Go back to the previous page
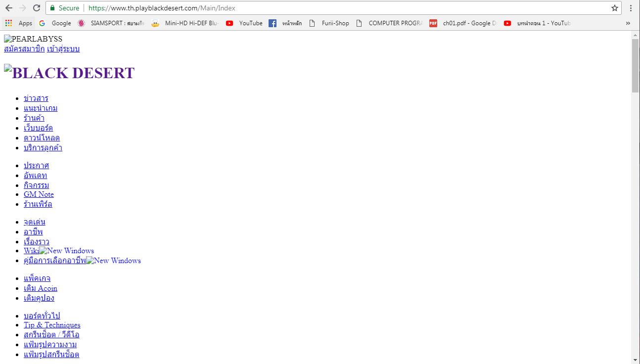 coord(9,8)
